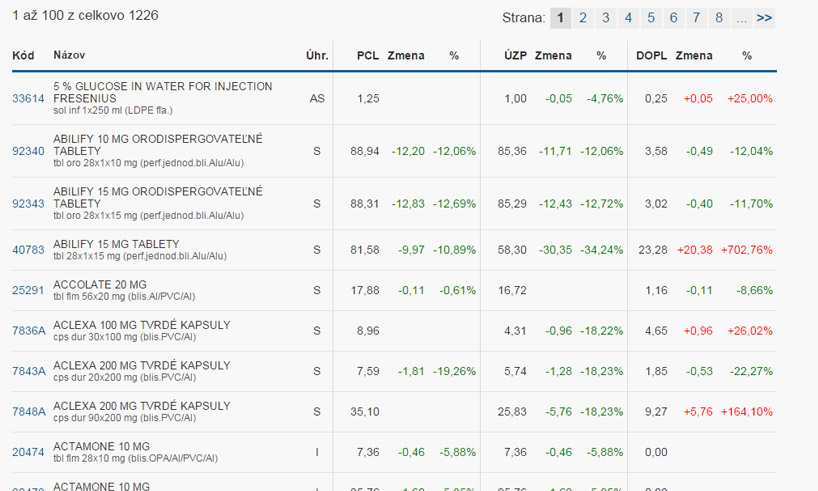The height and width of the screenshot is (491, 818).
Task: Go to page 2 in pagination
Action: coord(583,18)
